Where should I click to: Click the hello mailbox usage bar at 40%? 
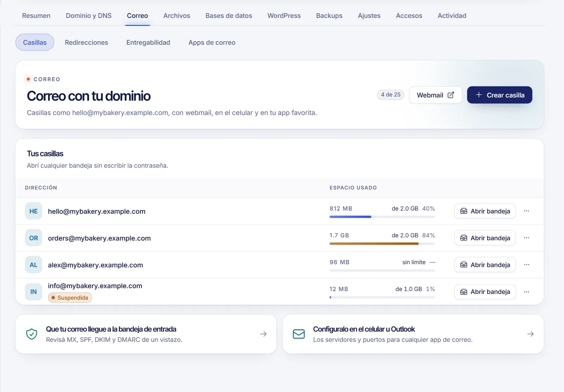pos(382,217)
